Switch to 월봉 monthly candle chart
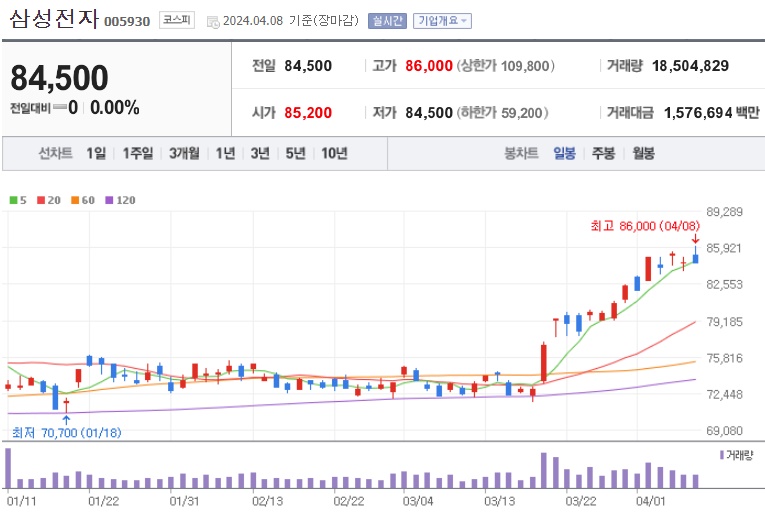The image size is (765, 514). tap(644, 154)
